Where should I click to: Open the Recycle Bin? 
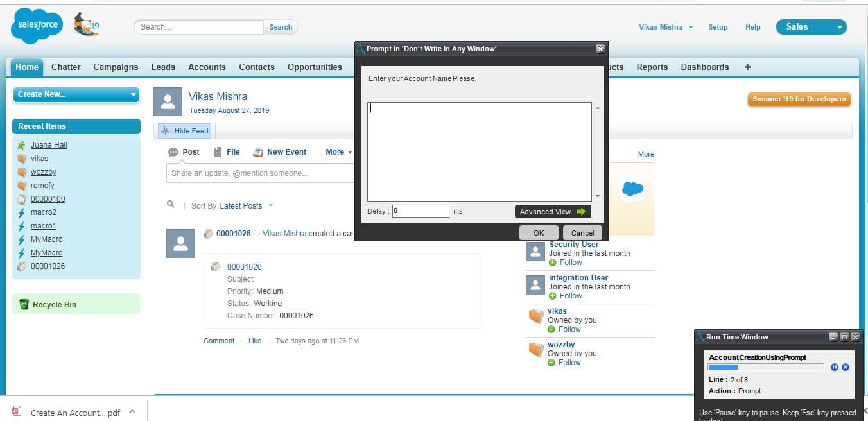pos(55,304)
